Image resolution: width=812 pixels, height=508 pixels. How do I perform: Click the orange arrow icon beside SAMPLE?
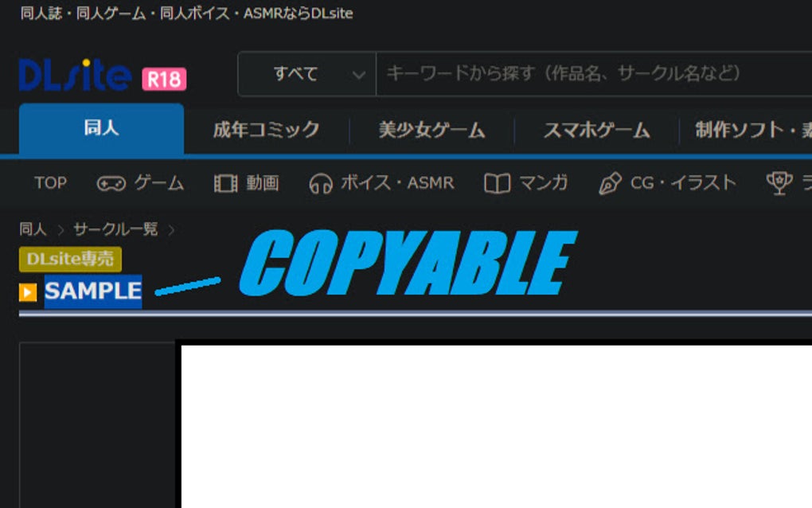click(30, 291)
